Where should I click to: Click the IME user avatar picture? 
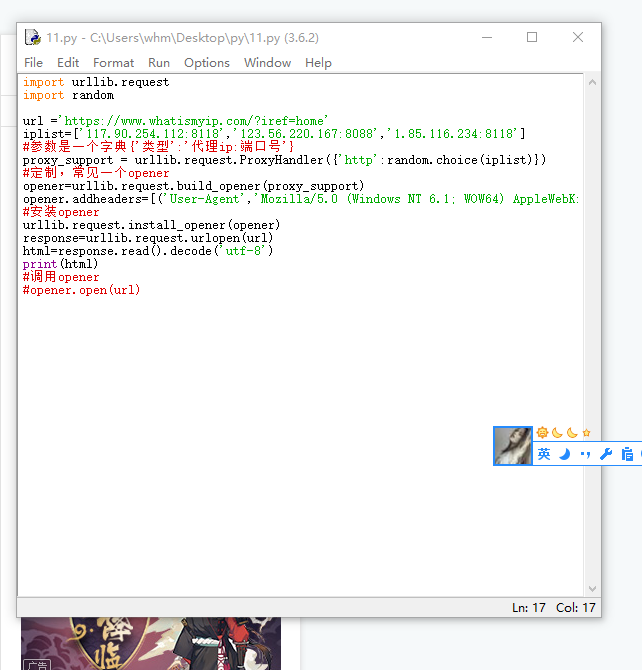point(513,446)
